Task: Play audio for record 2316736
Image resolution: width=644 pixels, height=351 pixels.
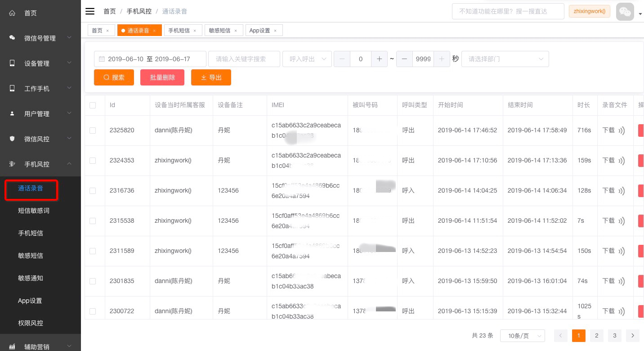Action: pos(622,191)
